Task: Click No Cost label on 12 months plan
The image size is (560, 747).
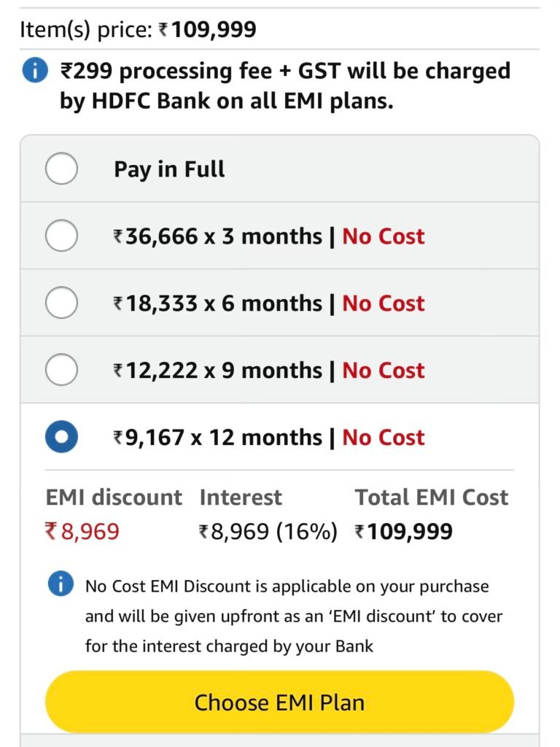Action: click(x=384, y=438)
